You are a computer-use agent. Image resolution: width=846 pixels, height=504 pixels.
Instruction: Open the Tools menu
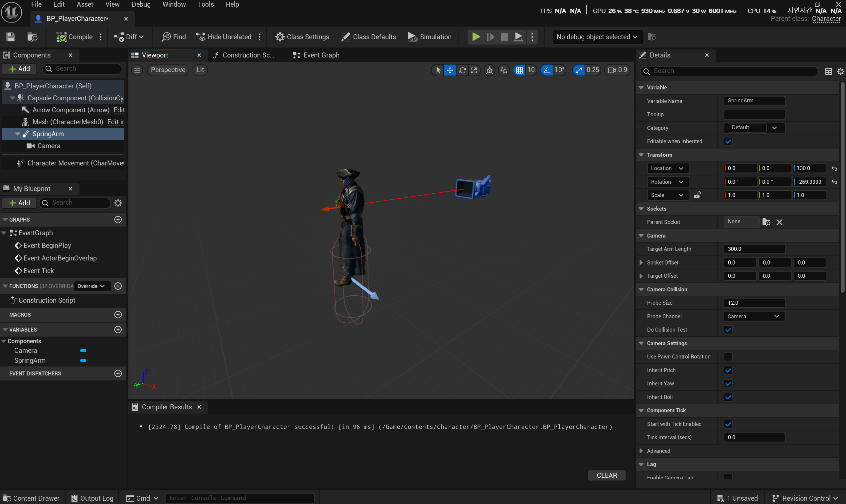(x=206, y=4)
